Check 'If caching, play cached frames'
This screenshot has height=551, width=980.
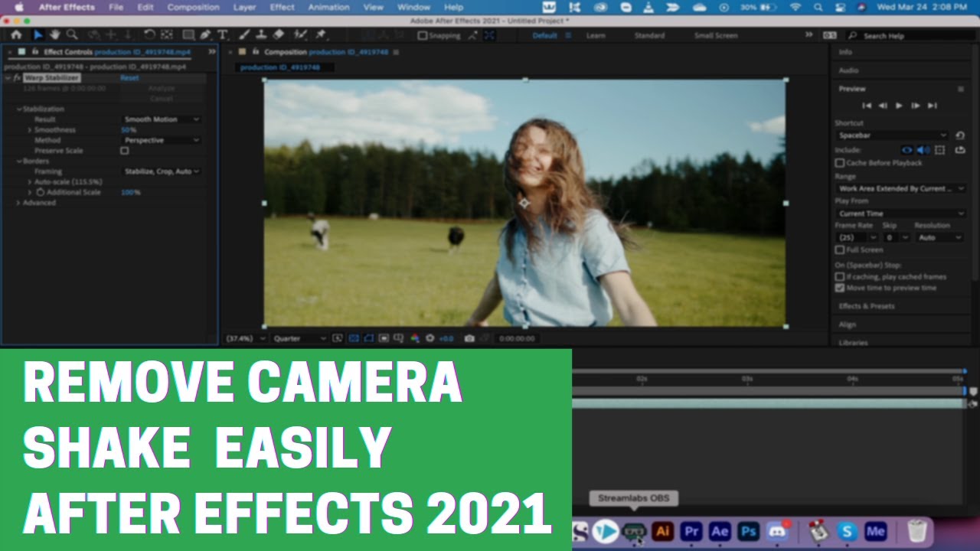(x=840, y=276)
